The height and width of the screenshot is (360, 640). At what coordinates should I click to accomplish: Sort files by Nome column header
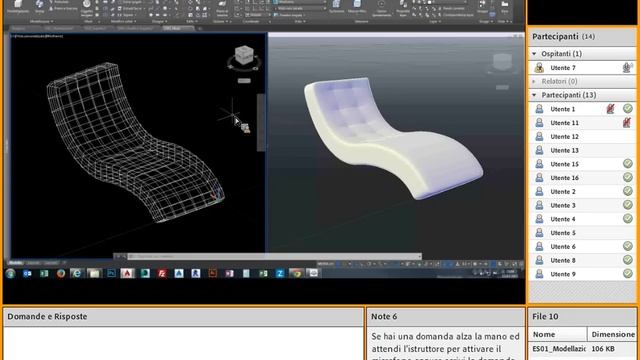tap(558, 334)
